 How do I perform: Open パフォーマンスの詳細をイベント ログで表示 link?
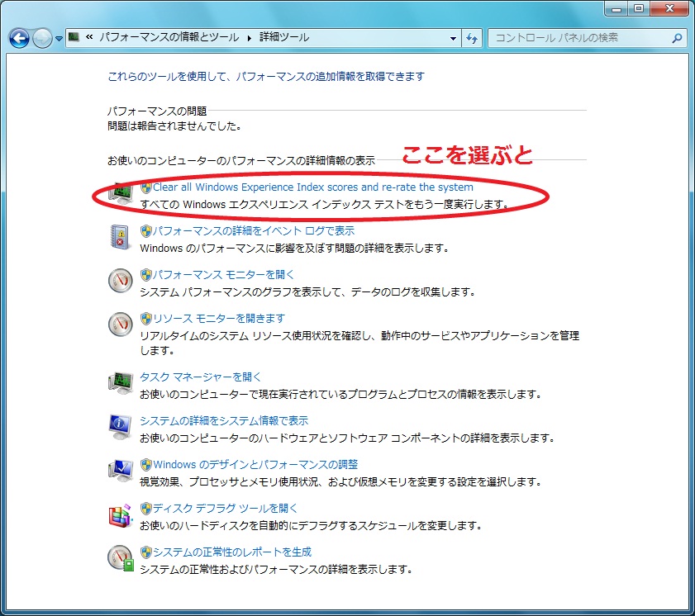point(254,230)
